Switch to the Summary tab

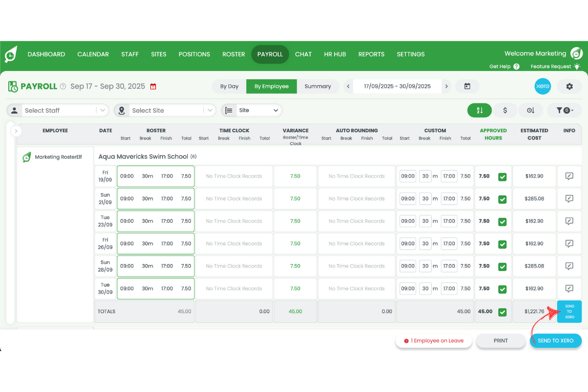click(318, 86)
